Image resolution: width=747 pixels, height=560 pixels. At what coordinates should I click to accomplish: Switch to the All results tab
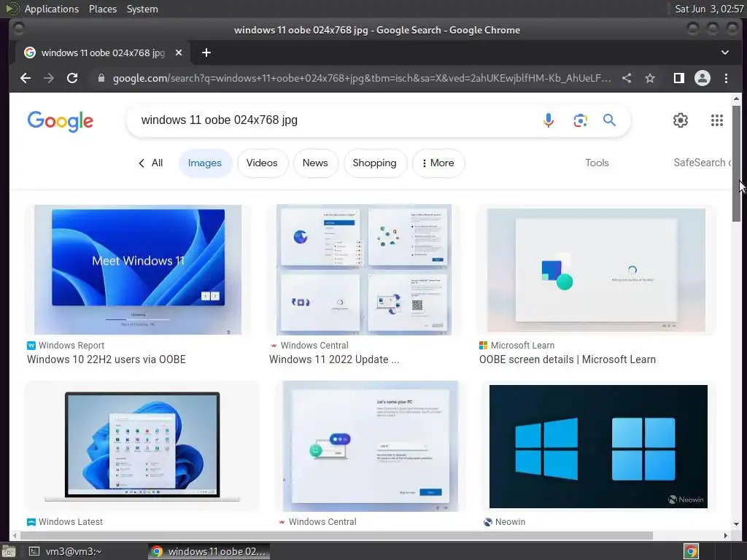[x=150, y=163]
